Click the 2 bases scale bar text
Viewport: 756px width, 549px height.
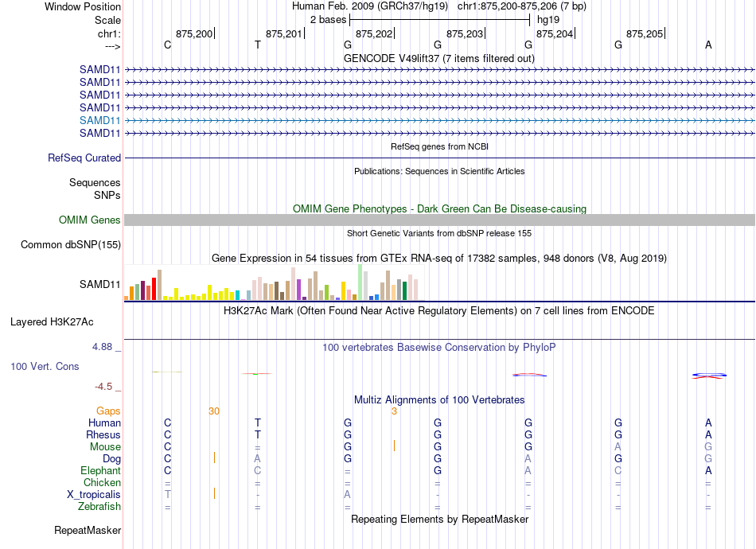(328, 20)
